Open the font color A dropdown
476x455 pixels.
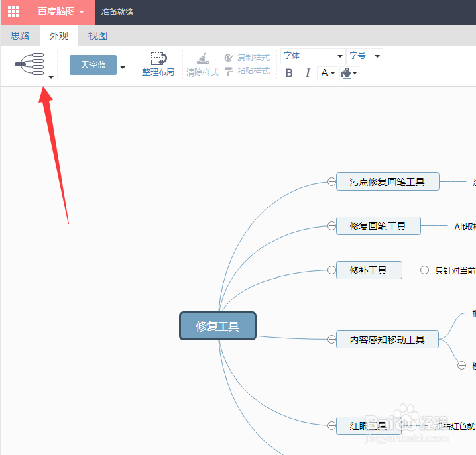point(327,73)
